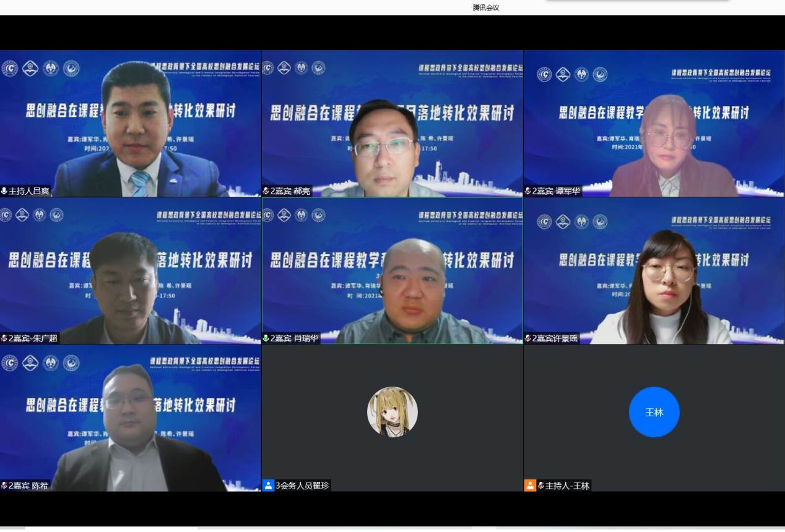Viewport: 785px width, 532px height.
Task: Click the name label 3会务人员瞿珍
Action: (302, 486)
